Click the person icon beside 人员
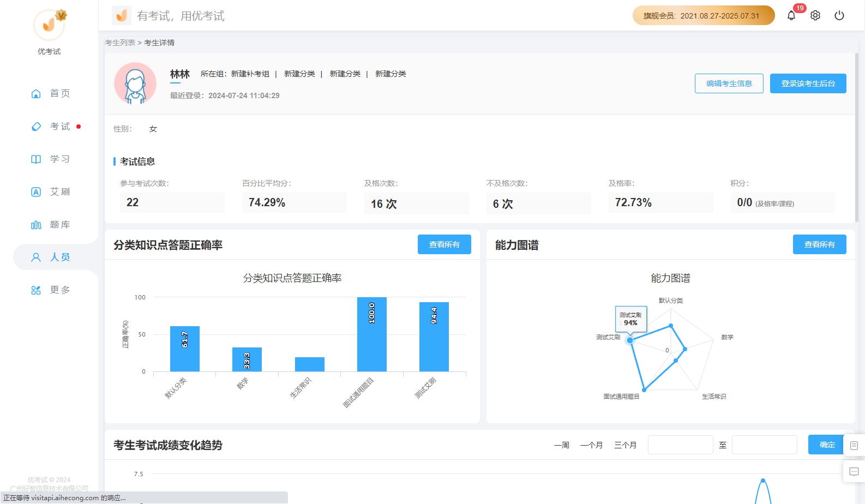Image resolution: width=865 pixels, height=504 pixels. coord(36,257)
